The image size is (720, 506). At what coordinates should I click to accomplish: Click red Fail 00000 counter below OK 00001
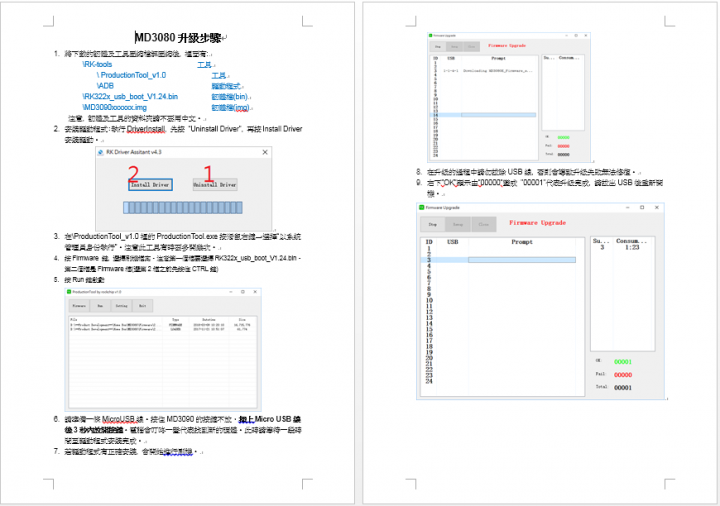(623, 375)
